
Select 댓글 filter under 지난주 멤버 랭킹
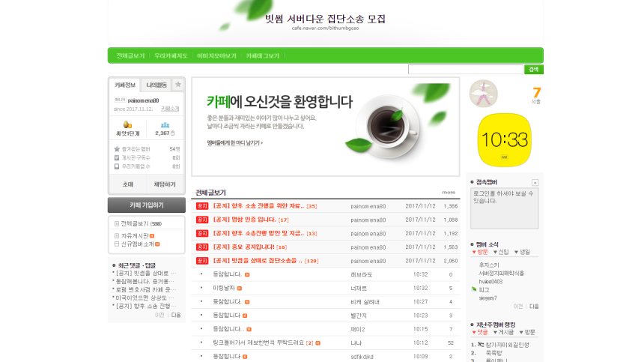(480, 332)
